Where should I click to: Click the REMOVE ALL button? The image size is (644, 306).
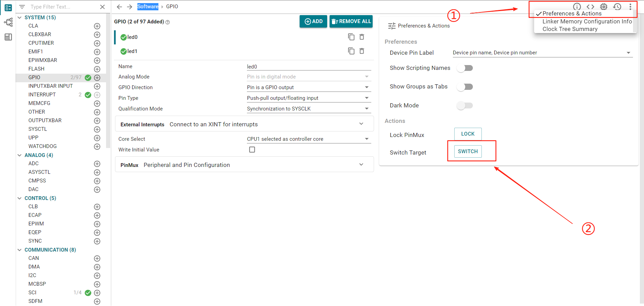tap(351, 21)
